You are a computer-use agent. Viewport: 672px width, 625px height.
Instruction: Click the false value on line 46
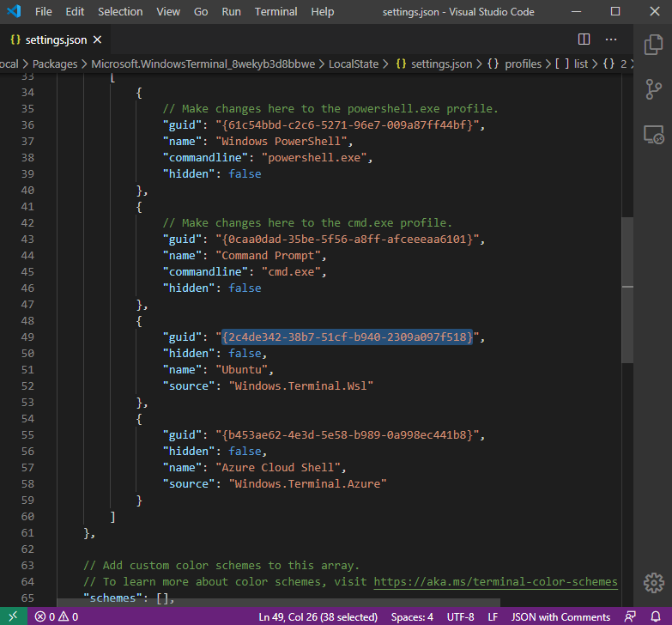coord(245,288)
